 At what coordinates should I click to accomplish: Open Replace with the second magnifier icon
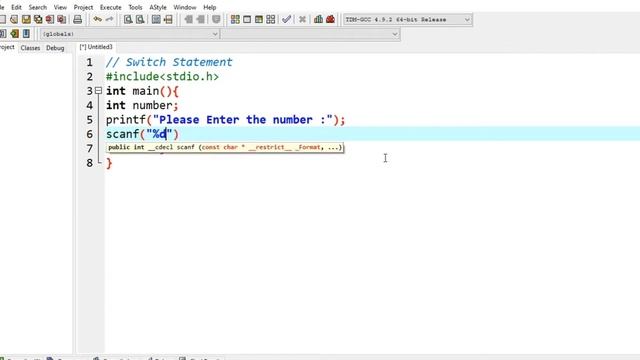pyautogui.click(x=140, y=19)
